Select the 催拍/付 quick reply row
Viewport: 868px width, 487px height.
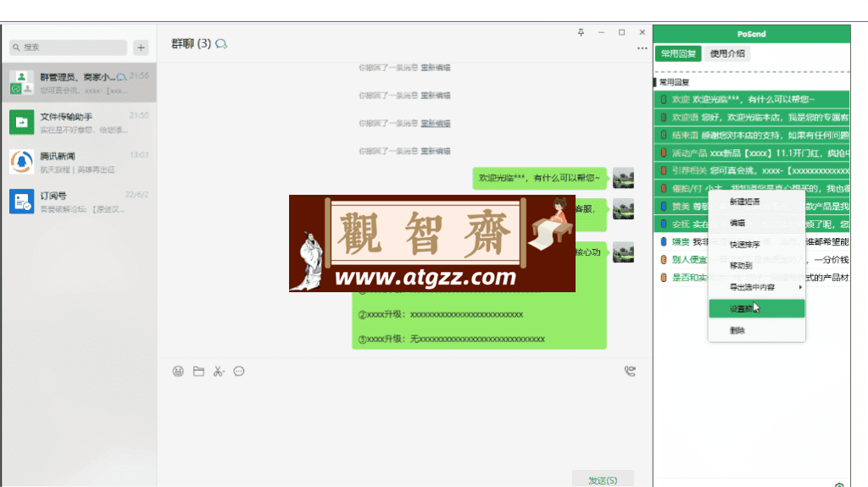click(753, 188)
